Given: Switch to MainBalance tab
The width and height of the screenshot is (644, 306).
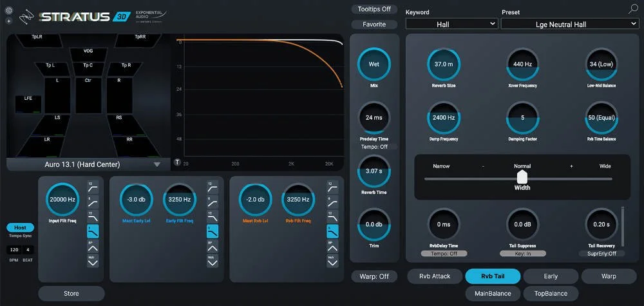Looking at the screenshot, I should tap(493, 294).
